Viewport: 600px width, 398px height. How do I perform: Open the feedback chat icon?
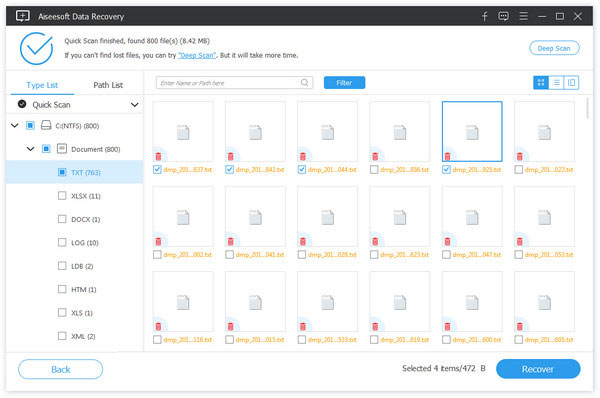pos(504,16)
